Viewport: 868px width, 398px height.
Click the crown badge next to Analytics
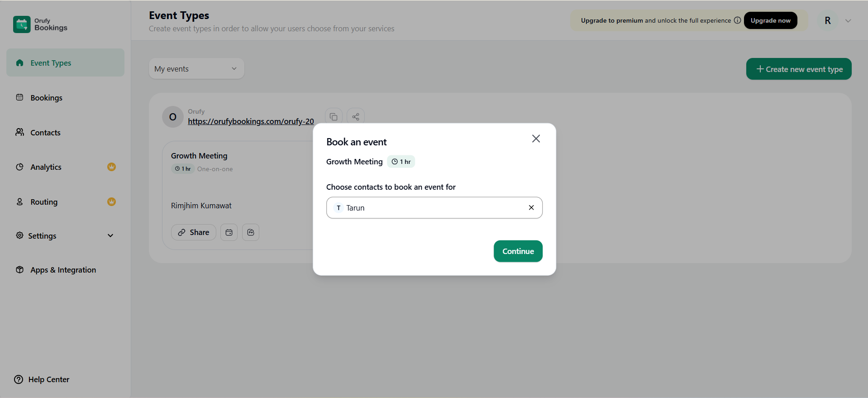(x=111, y=167)
